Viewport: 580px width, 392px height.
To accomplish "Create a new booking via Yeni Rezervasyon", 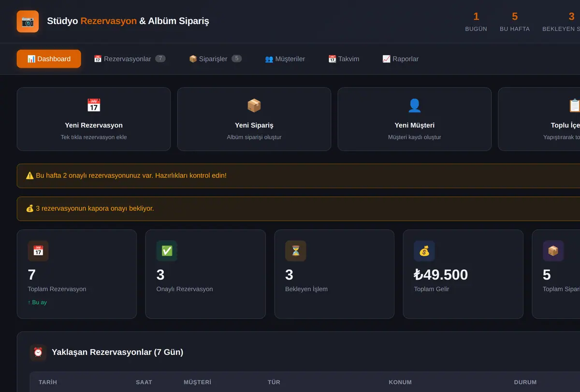I will pyautogui.click(x=94, y=119).
